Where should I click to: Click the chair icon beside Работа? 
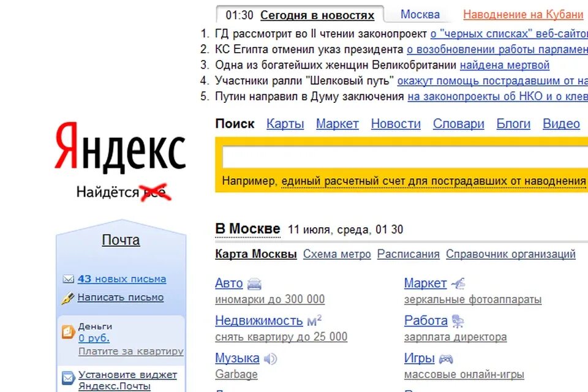click(x=458, y=321)
